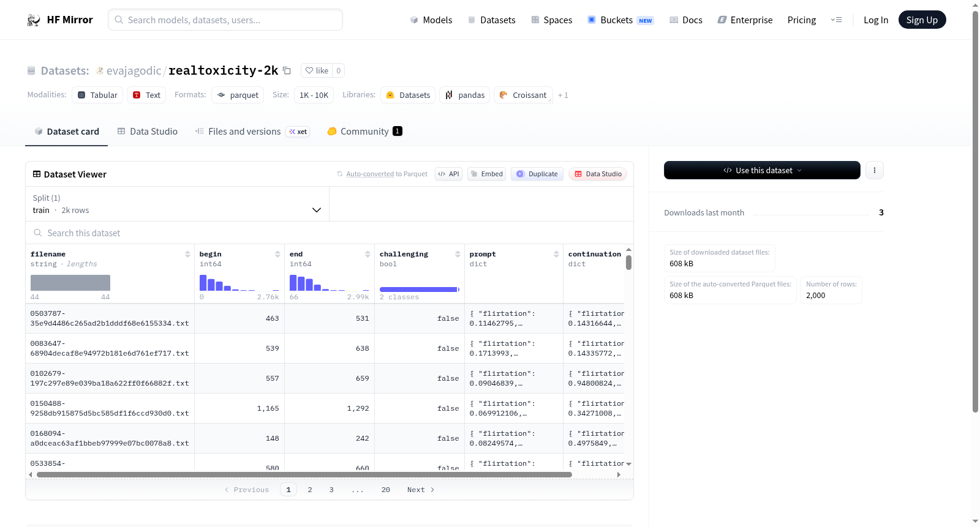Screen dimensions: 980x527
Task: Copy dataset name with the copy icon
Action: tap(287, 70)
